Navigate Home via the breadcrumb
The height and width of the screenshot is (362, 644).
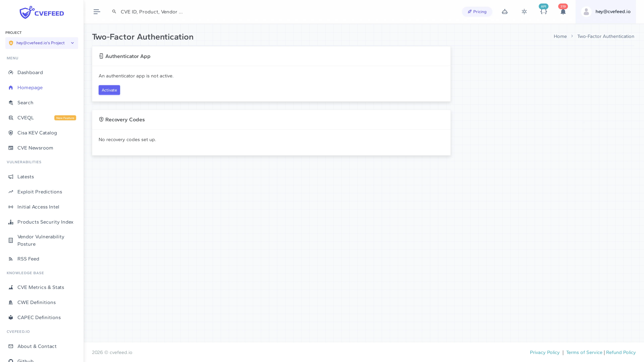pos(560,36)
